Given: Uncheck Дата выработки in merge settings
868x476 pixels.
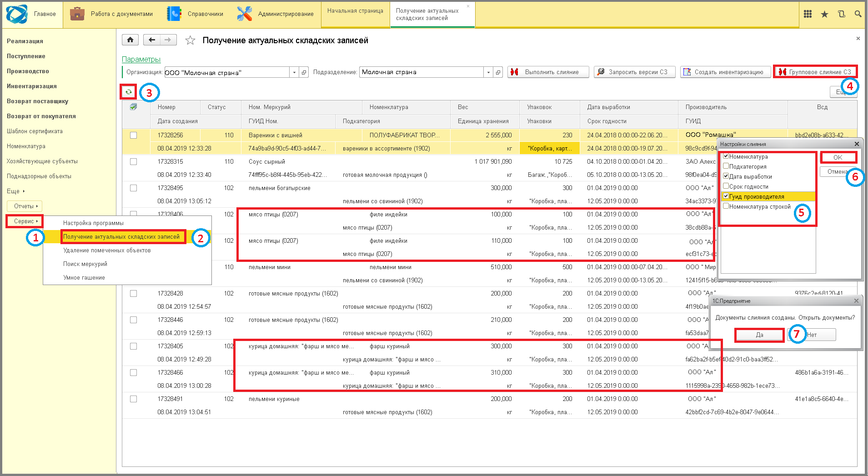Looking at the screenshot, I should pyautogui.click(x=726, y=176).
